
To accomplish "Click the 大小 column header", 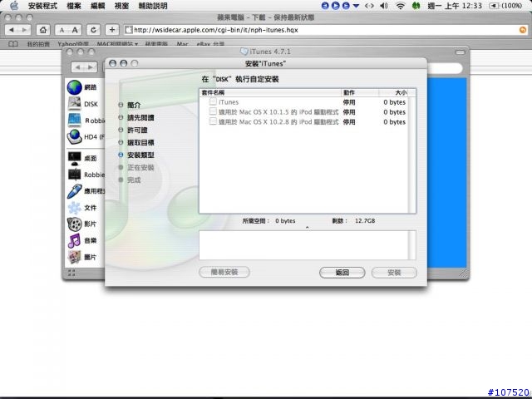I will point(393,92).
